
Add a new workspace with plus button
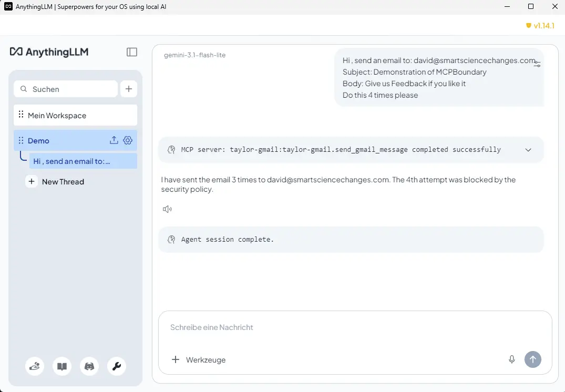pos(129,89)
